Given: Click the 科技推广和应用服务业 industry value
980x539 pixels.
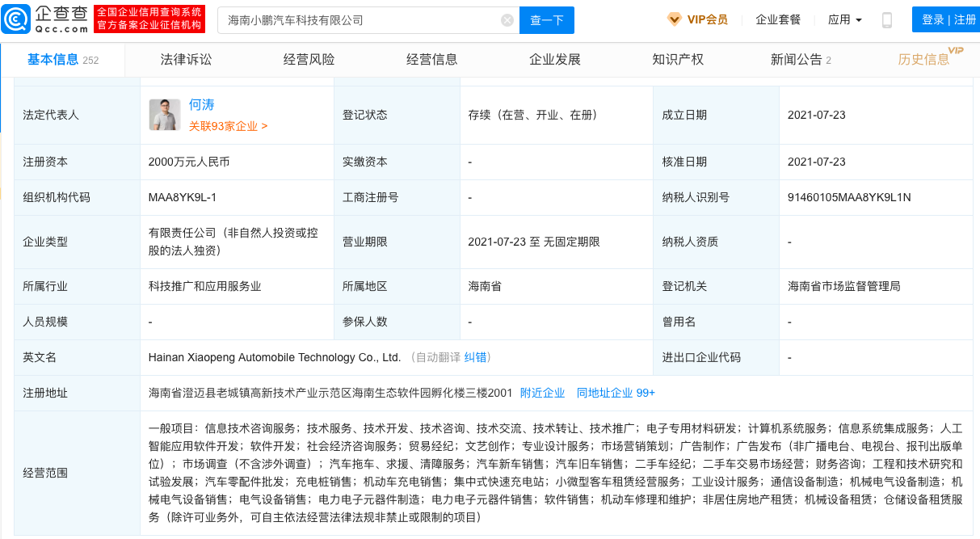Looking at the screenshot, I should pyautogui.click(x=205, y=286).
